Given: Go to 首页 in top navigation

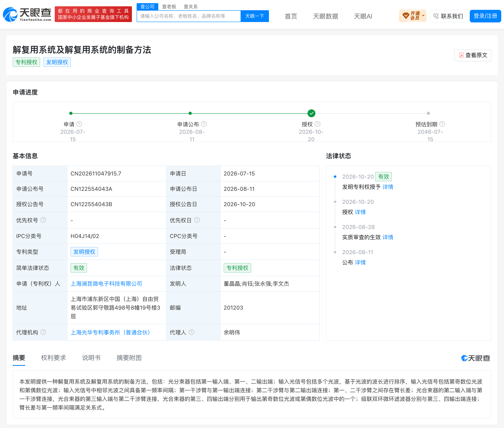Looking at the screenshot, I should point(291,16).
